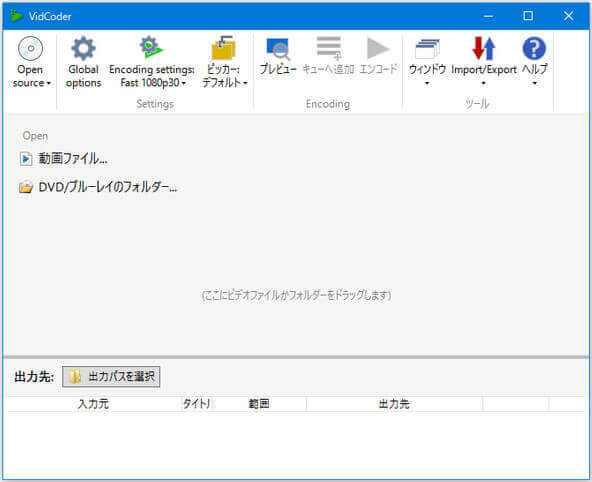Click the キューへ追加 queue icon
The image size is (592, 482).
tap(329, 48)
